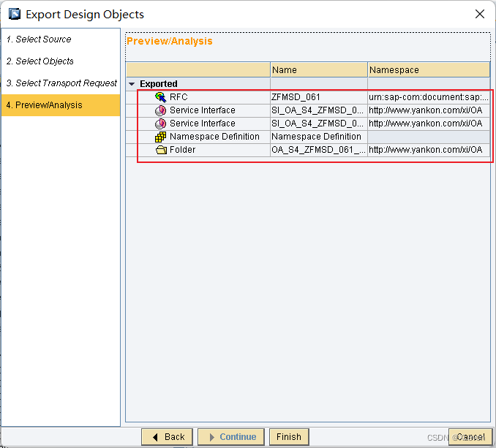Click the urn:sap-com:document:sap namespace cell
The height and width of the screenshot is (448, 496).
429,97
